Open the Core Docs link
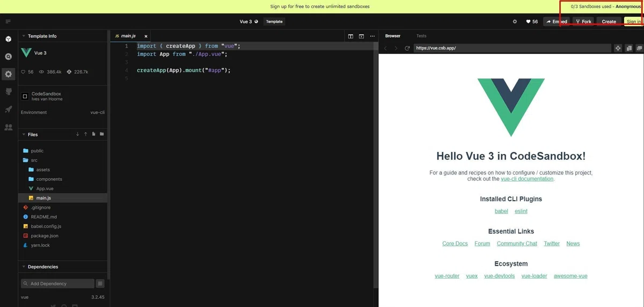644x307 pixels. (x=455, y=244)
